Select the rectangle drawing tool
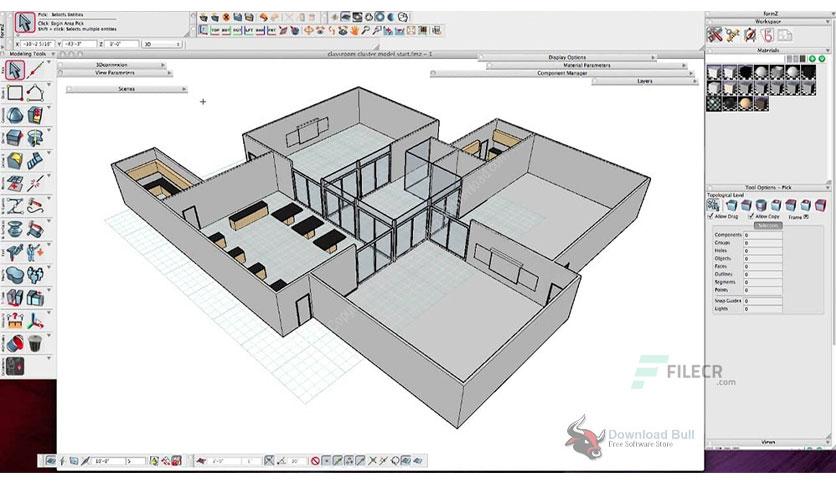Screen dimensions: 836x484 pos(14,93)
